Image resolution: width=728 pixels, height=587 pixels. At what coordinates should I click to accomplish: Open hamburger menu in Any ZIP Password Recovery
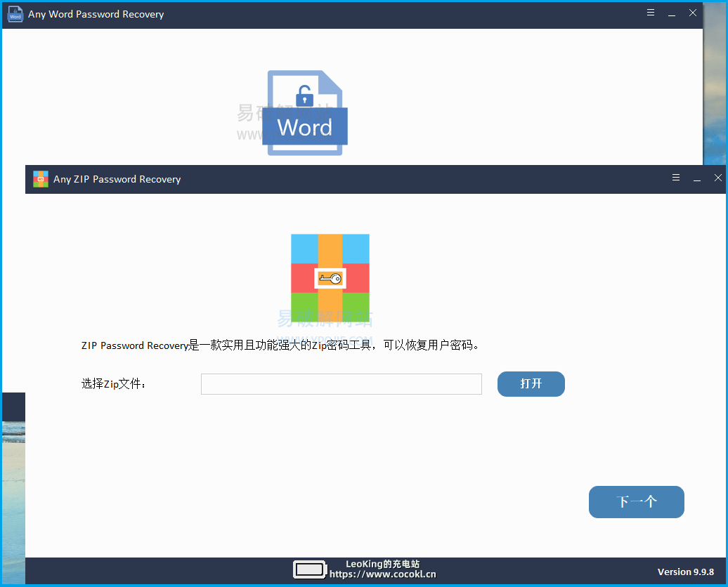(676, 178)
